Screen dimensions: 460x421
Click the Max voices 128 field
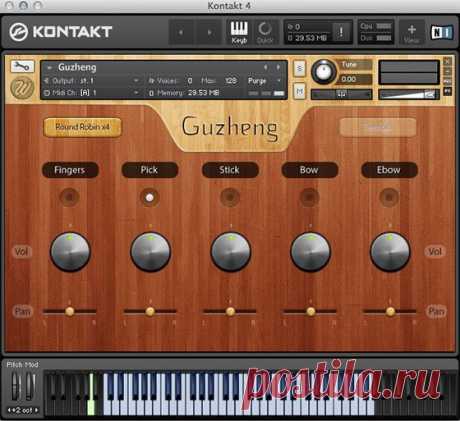click(x=231, y=81)
